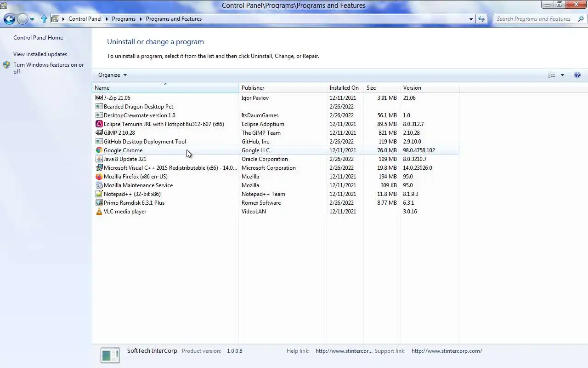Sort by the Name column header

click(165, 87)
